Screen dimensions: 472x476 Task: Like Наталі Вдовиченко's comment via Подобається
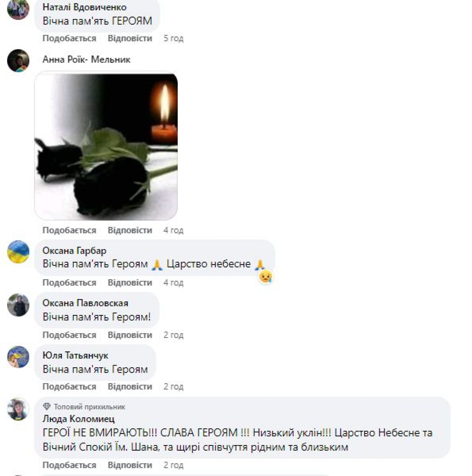[x=69, y=38]
